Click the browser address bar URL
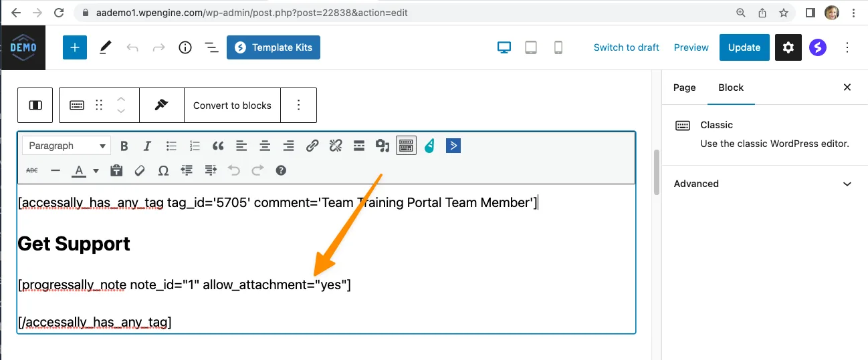Screen dimensions: 868x360 point(251,13)
